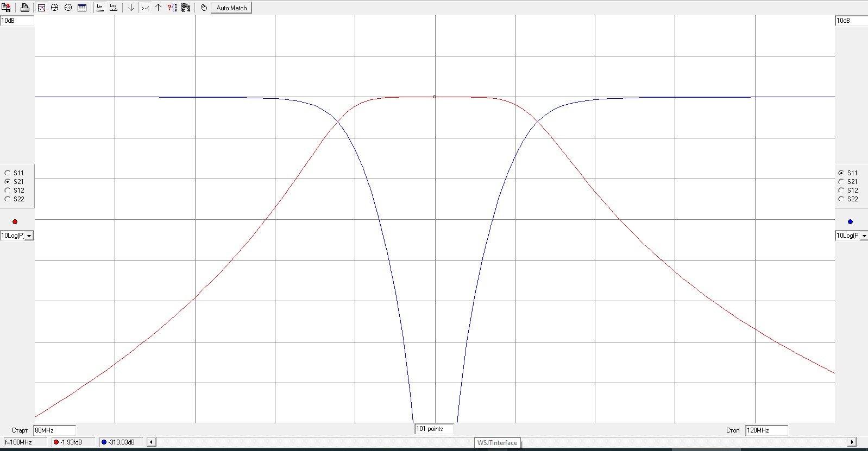Click the left scrollbar arrow at the bottom
The image size is (868, 451).
tap(152, 442)
